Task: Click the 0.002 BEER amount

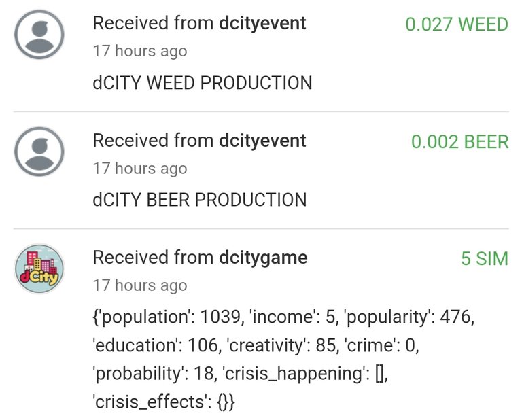Action: 459,141
